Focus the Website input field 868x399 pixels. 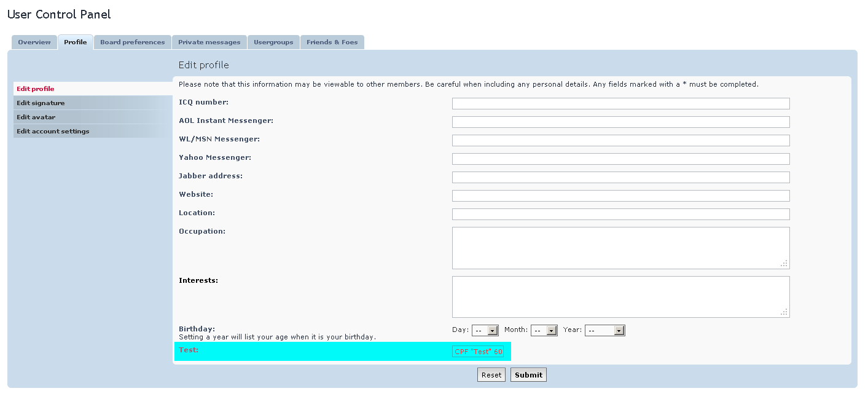point(620,196)
